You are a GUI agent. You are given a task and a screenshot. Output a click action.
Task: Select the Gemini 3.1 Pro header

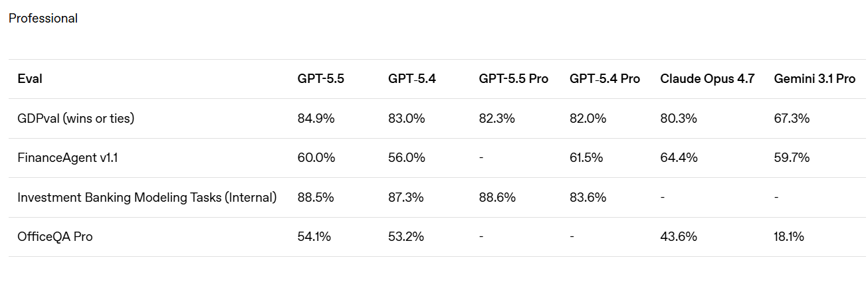coord(814,79)
